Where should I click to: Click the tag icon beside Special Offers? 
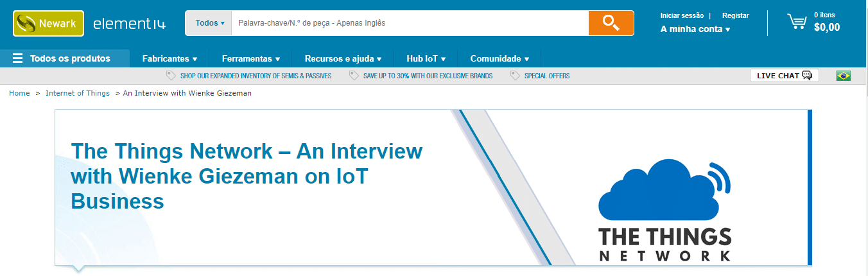point(514,76)
